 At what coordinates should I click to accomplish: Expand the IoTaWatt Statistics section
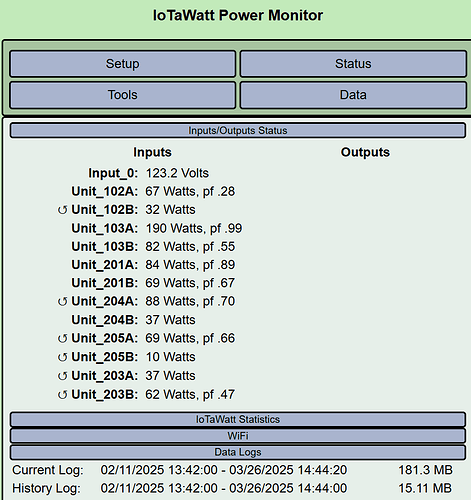tap(238, 419)
